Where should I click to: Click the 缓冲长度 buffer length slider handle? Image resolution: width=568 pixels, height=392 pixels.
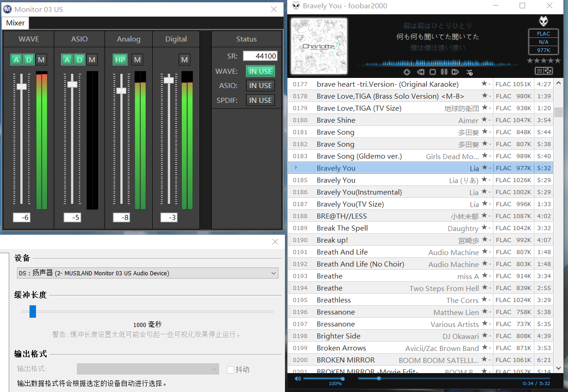[33, 311]
